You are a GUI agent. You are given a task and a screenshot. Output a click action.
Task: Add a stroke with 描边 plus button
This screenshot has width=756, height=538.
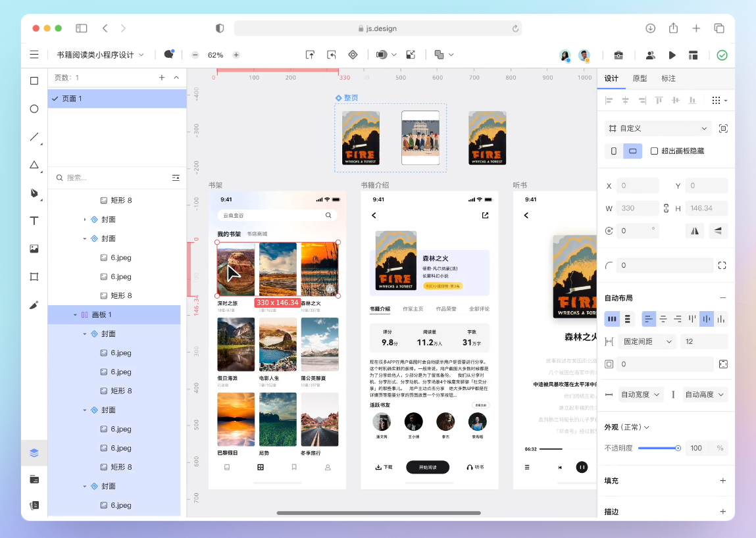click(x=722, y=512)
